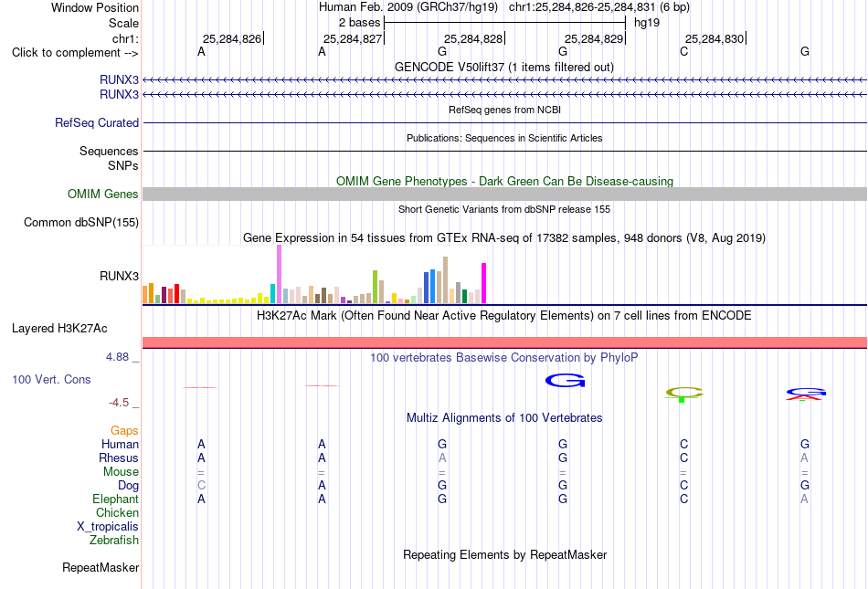Click the Gaps row label

pos(124,430)
